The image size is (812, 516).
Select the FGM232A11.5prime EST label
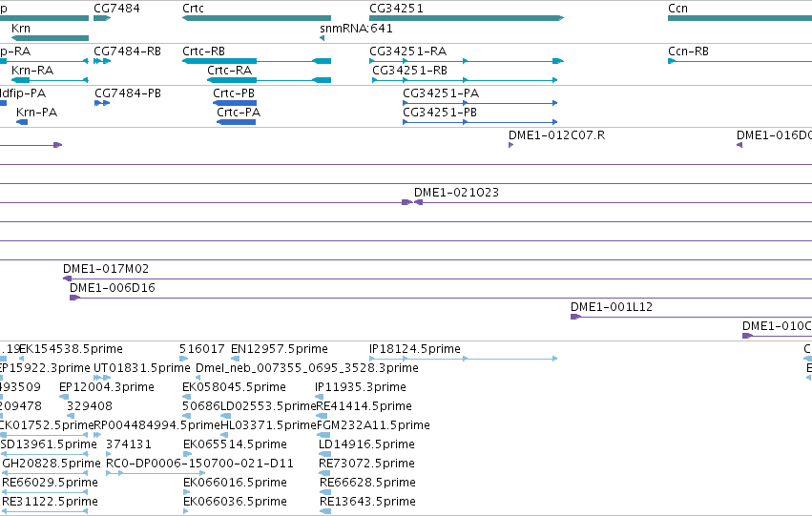(373, 425)
